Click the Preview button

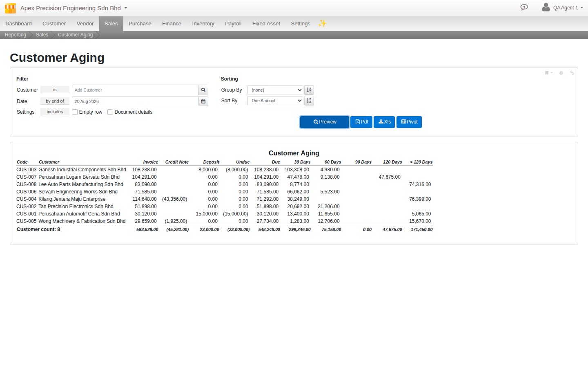[x=325, y=122]
